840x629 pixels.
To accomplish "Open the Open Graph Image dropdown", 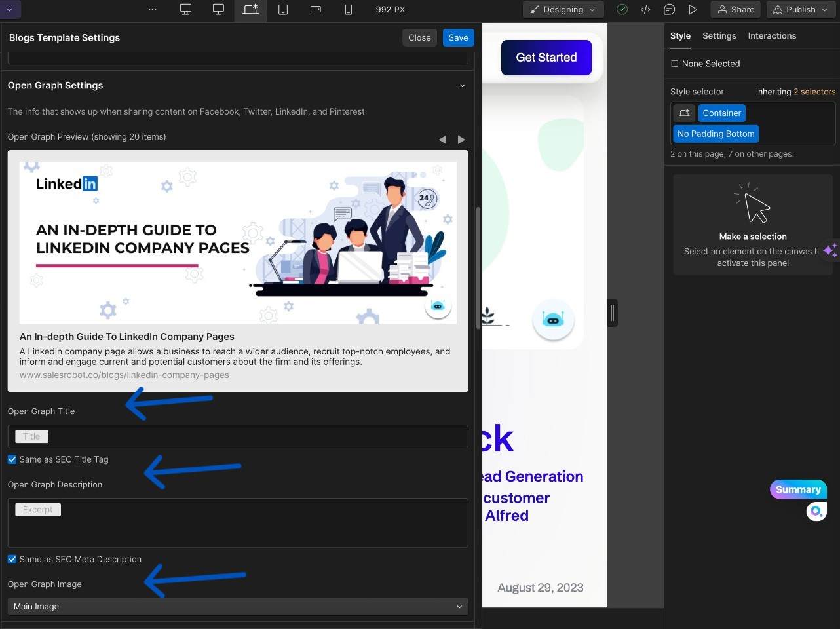I will (x=237, y=606).
